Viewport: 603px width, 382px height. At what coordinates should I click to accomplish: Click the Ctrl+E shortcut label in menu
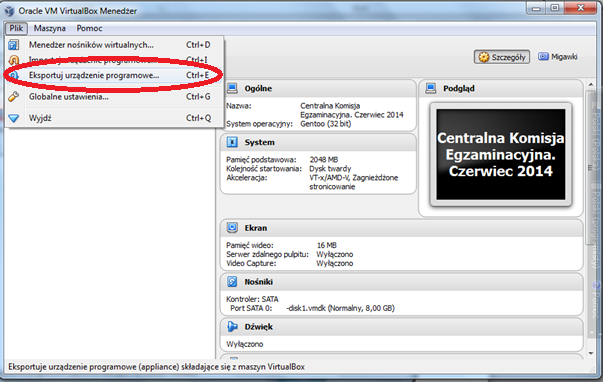point(198,75)
